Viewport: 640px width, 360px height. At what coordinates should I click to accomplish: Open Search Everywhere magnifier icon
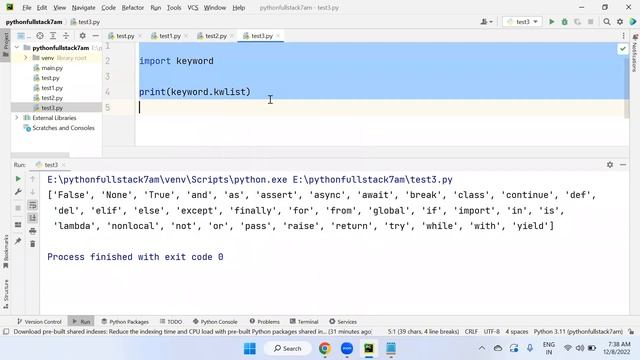pos(607,22)
